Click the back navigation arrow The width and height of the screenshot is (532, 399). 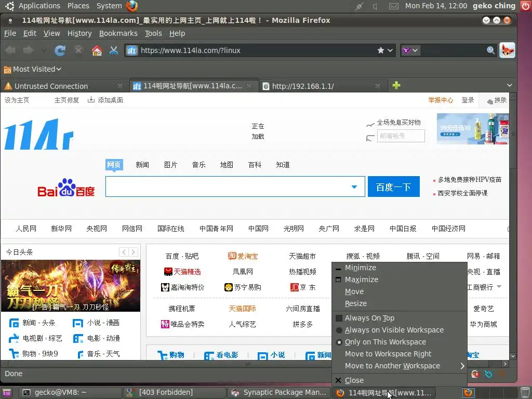pyautogui.click(x=10, y=50)
